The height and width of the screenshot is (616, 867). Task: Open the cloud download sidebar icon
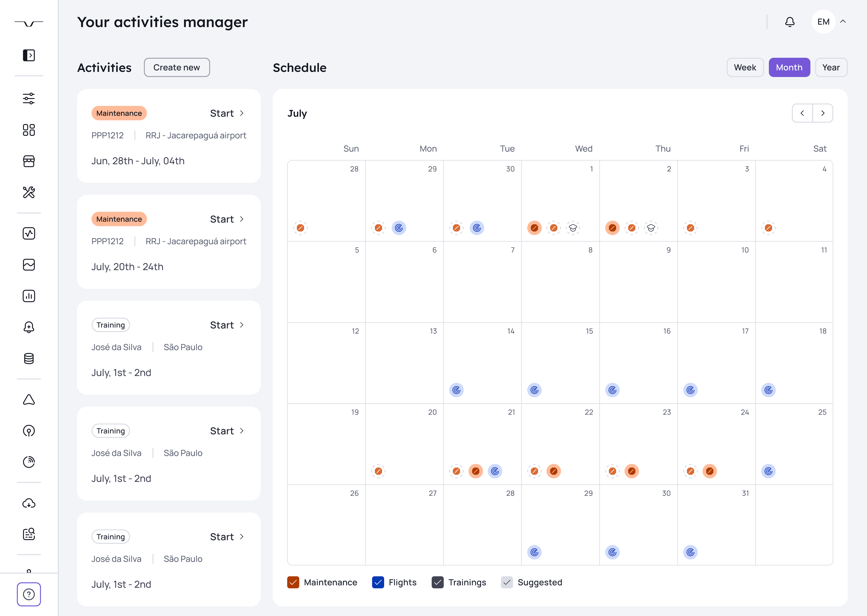[29, 503]
